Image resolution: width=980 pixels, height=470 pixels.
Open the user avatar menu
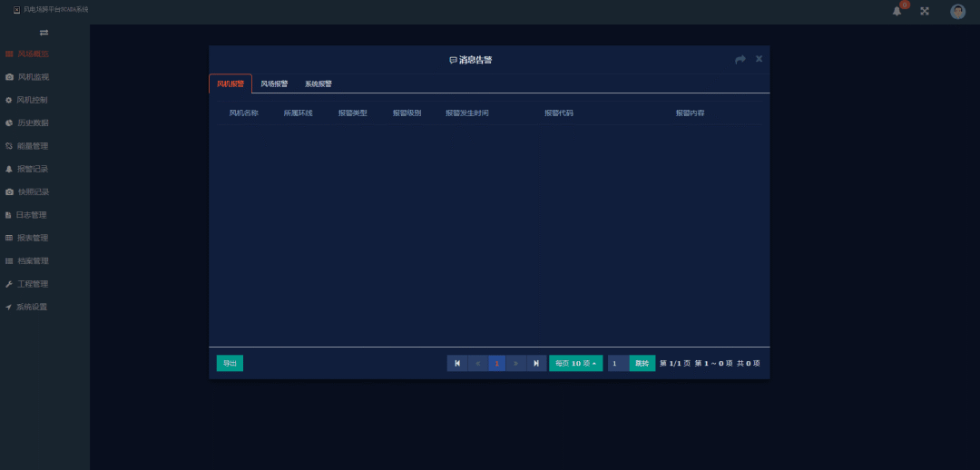(957, 11)
